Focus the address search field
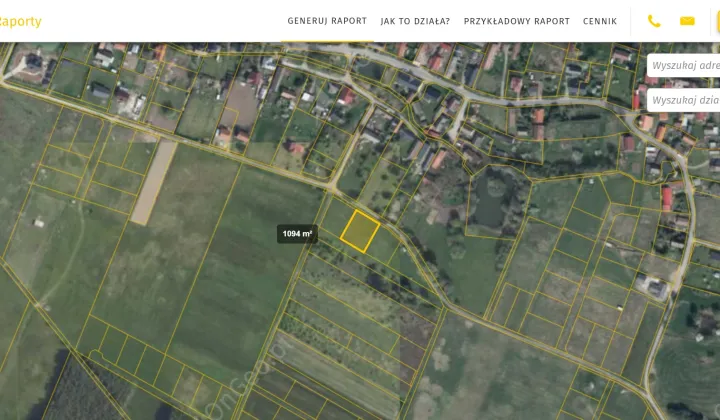720x420 pixels. coord(684,66)
